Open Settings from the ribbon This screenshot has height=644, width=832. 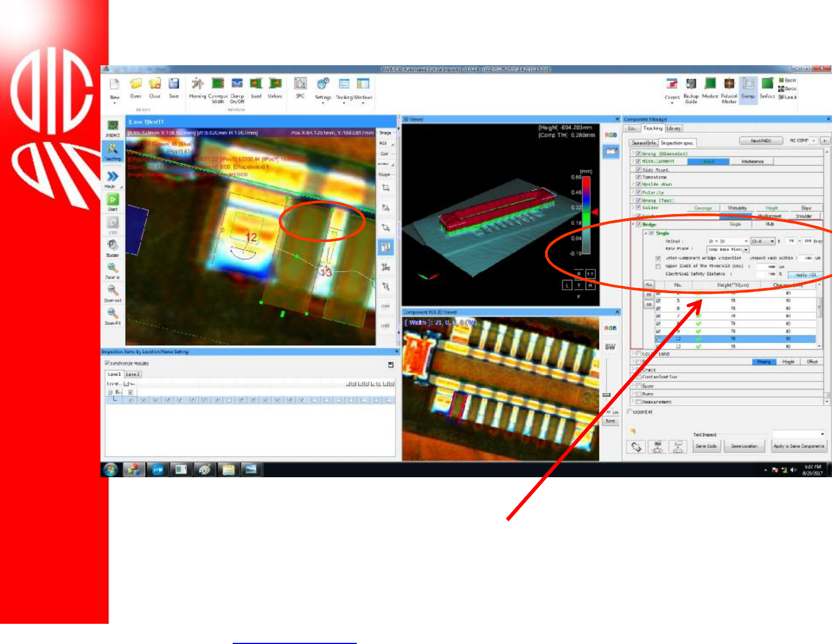point(323,89)
